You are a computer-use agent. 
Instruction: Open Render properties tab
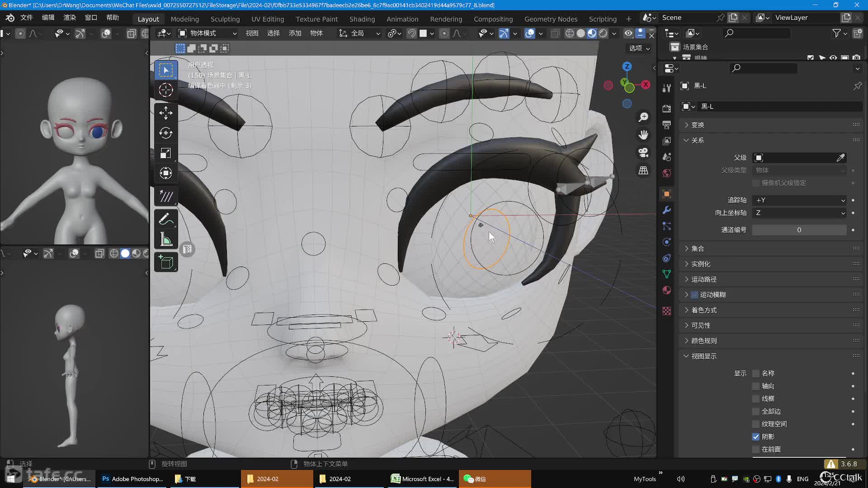(666, 108)
